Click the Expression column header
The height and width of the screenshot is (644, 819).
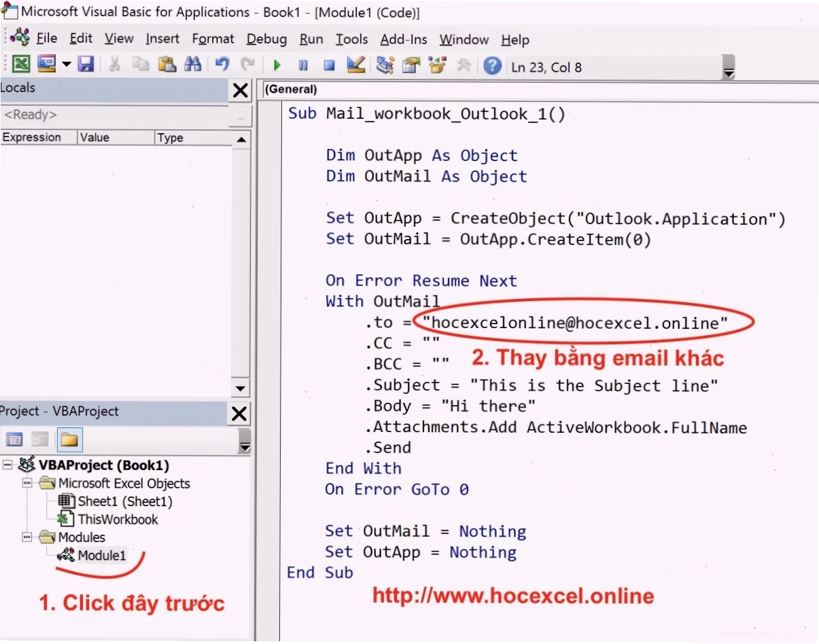(x=38, y=137)
